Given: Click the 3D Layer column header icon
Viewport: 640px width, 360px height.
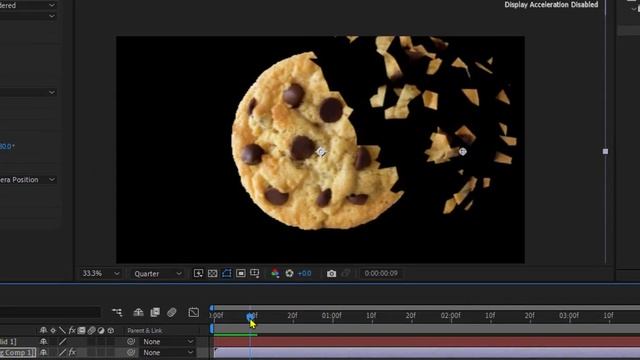Looking at the screenshot, I should coord(111,331).
